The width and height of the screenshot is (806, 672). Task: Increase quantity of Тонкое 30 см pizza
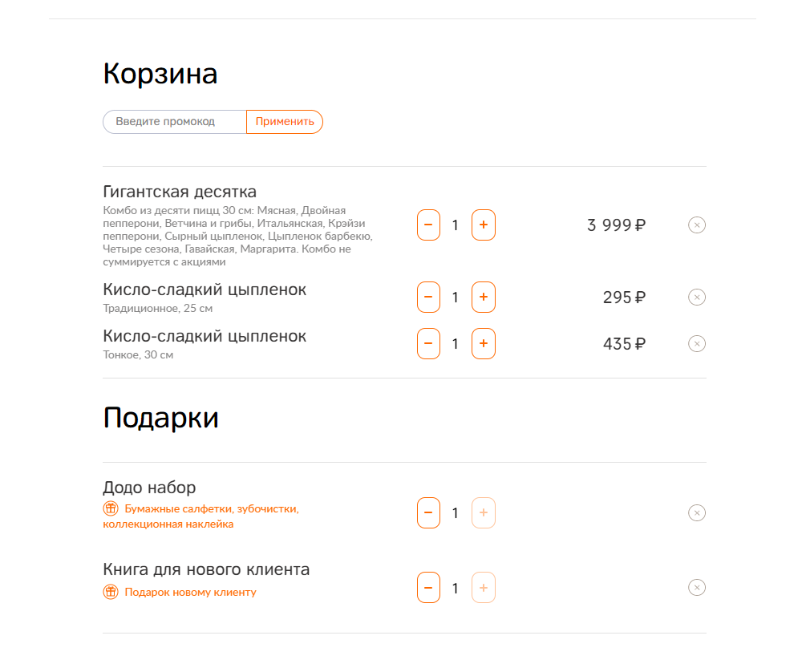click(483, 343)
